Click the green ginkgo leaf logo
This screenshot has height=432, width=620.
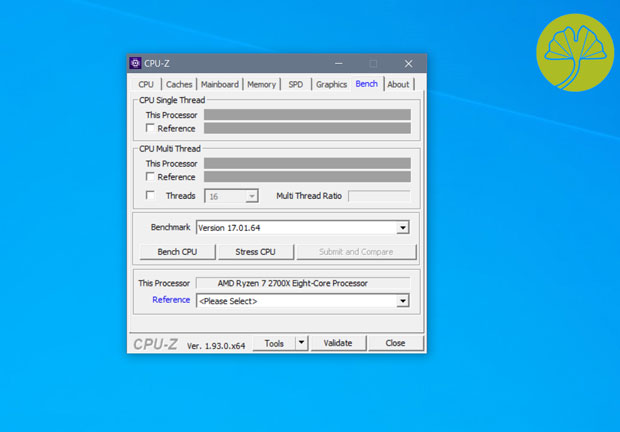(574, 50)
